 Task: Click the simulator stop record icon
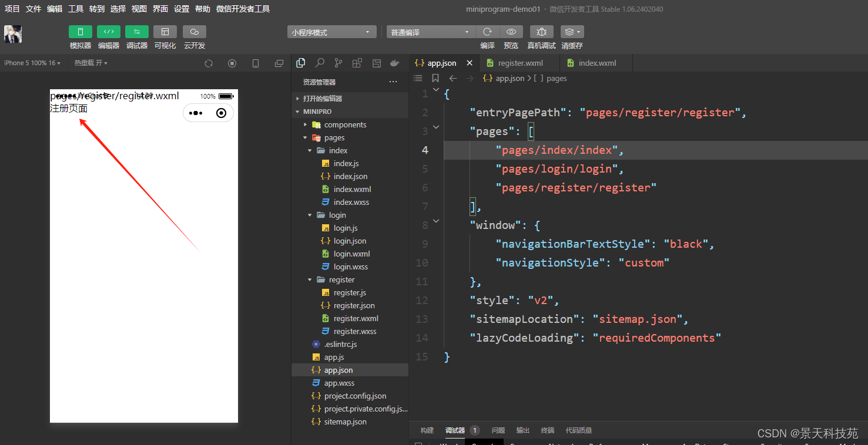(x=232, y=63)
